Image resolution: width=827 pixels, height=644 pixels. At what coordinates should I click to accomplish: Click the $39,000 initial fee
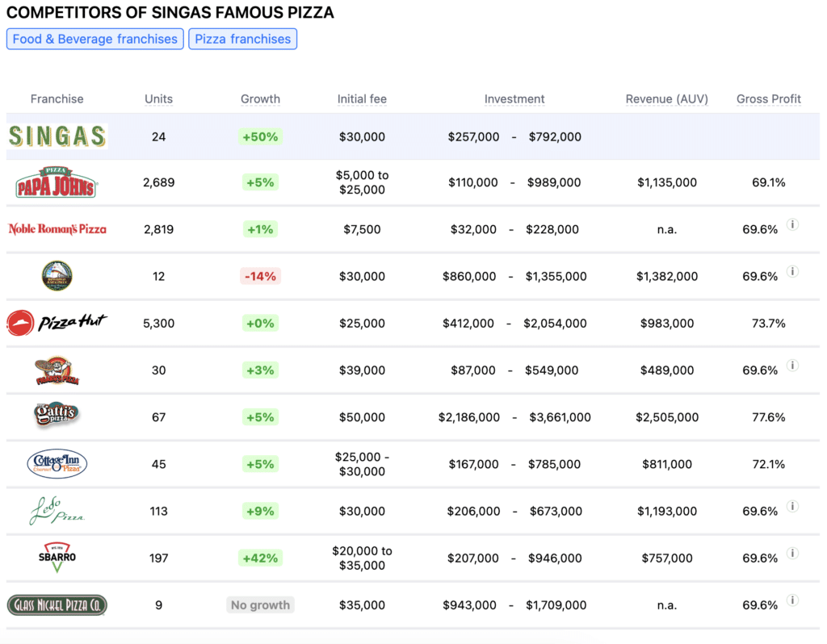(x=362, y=370)
